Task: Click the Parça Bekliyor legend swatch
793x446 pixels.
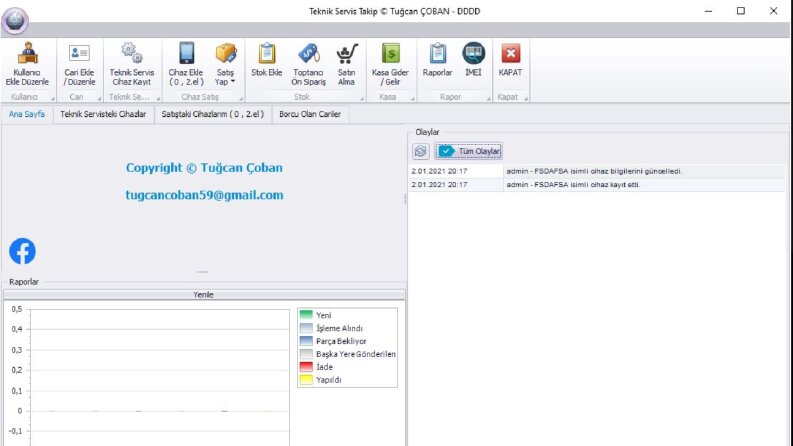Action: [306, 341]
